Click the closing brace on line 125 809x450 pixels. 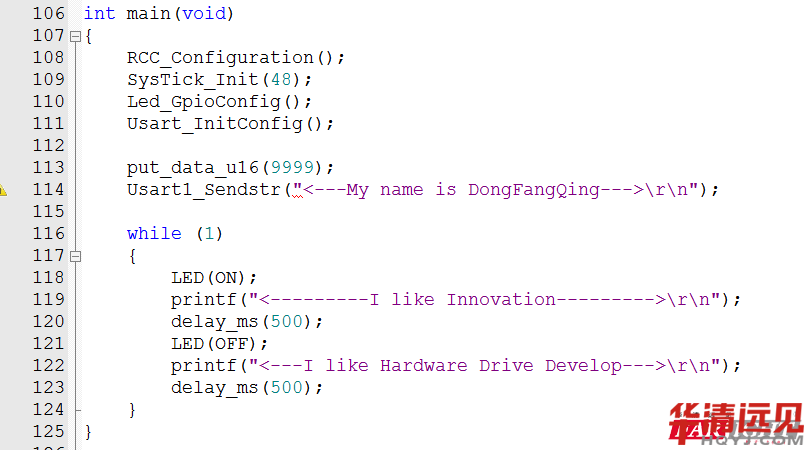pos(89,432)
